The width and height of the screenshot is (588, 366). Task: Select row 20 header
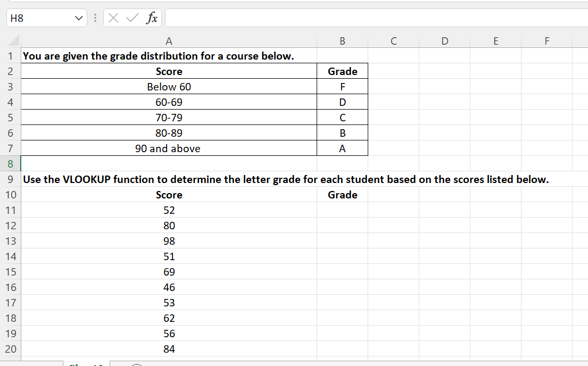10,348
